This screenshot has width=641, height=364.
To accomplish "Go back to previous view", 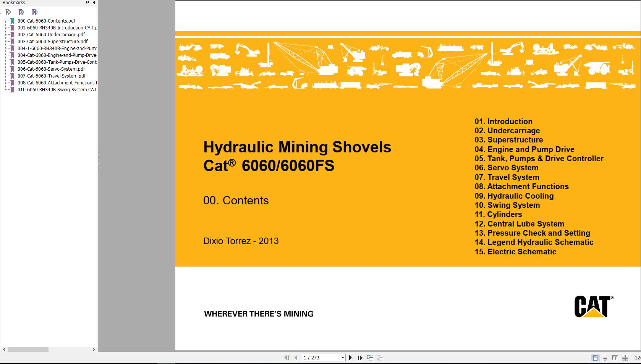I will pyautogui.click(x=370, y=358).
